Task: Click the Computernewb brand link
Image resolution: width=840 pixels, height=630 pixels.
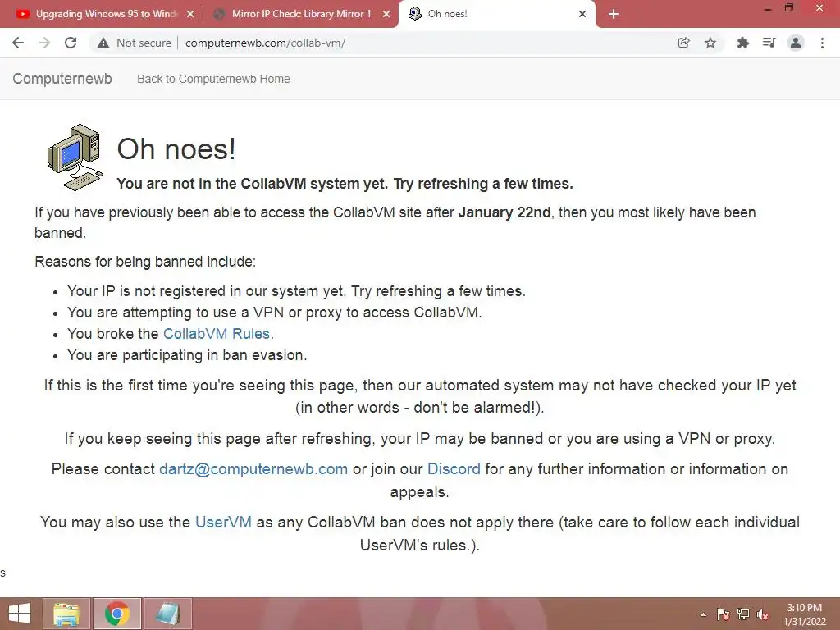Action: pyautogui.click(x=62, y=79)
